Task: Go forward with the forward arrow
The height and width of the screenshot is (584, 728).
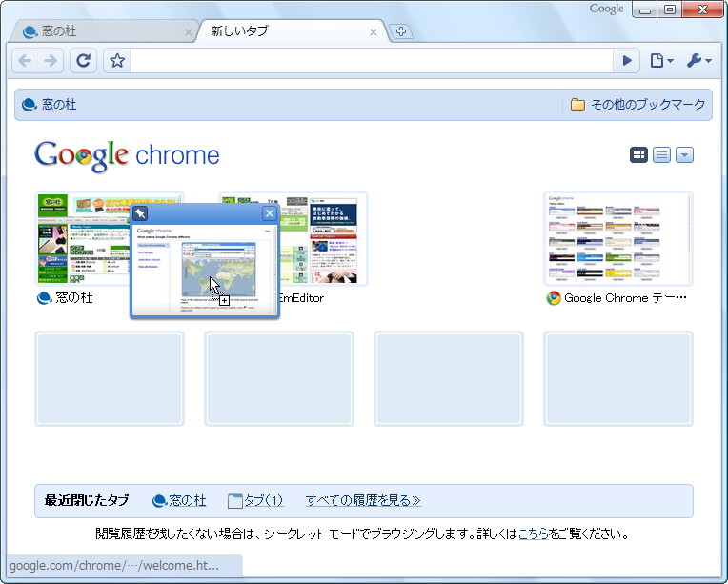Action: pos(51,60)
